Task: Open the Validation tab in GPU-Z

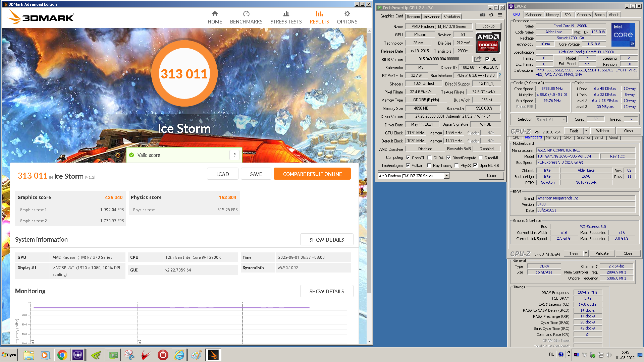Action: pos(452,17)
